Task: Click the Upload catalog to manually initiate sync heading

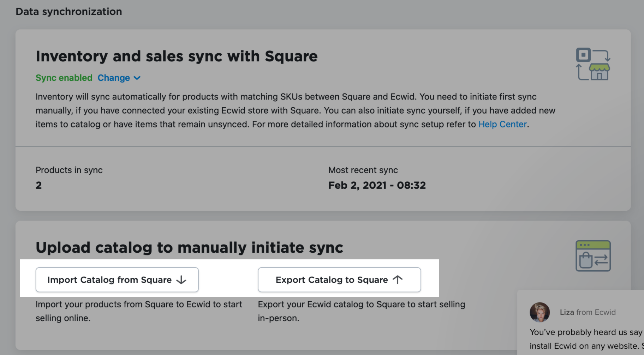Action: [189, 247]
